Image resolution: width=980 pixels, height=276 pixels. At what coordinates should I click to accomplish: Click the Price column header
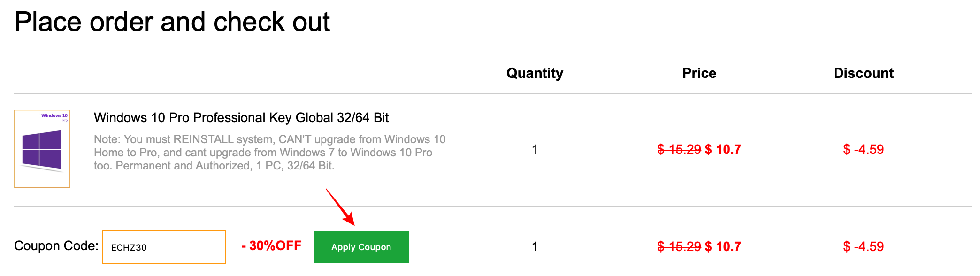(699, 73)
